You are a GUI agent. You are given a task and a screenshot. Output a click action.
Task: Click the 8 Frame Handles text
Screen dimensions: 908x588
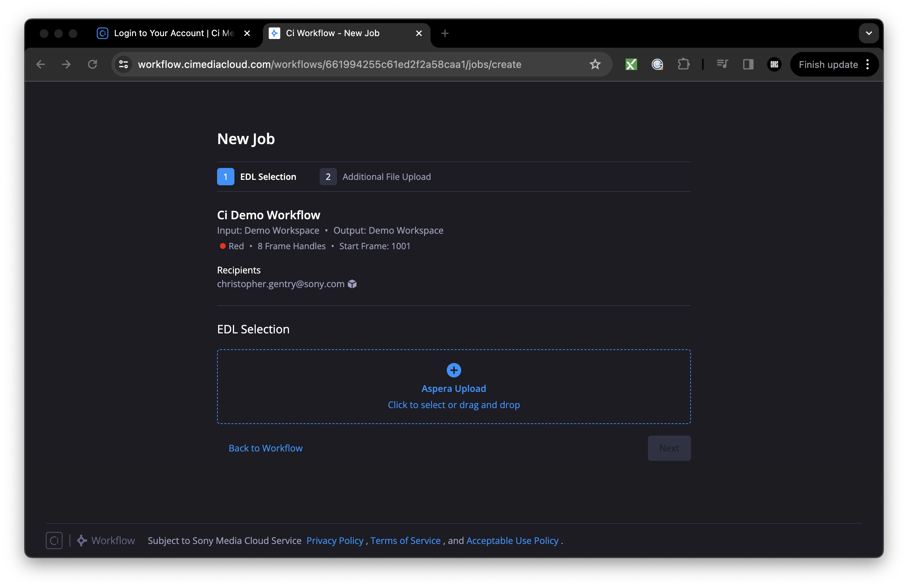coord(291,246)
